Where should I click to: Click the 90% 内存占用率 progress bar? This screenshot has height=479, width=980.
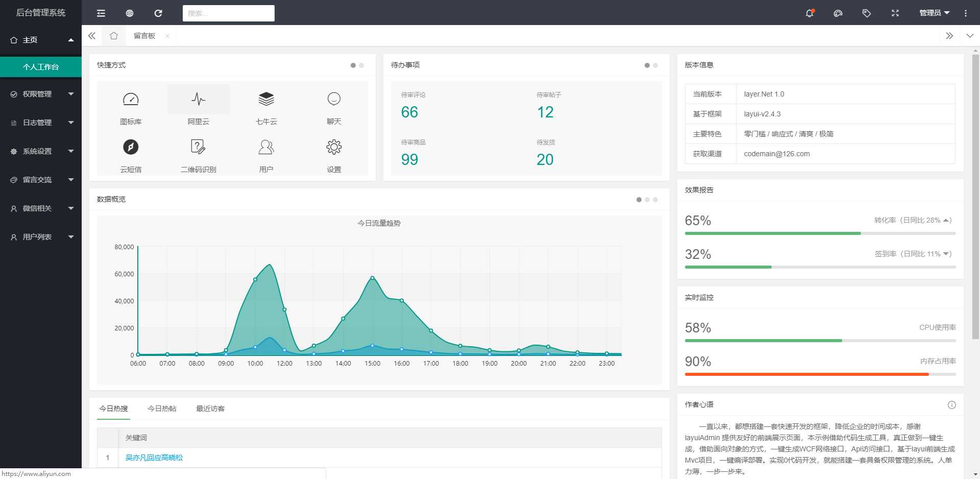point(820,374)
